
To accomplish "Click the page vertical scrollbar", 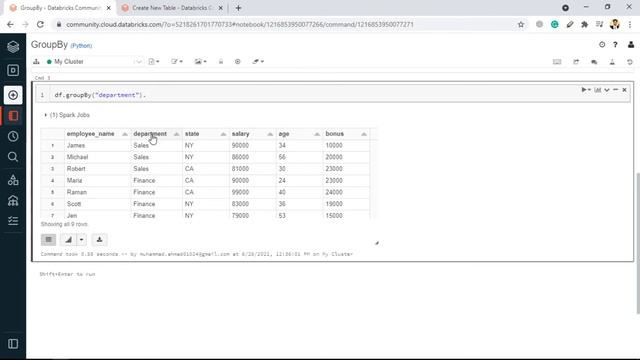I will coord(638,243).
